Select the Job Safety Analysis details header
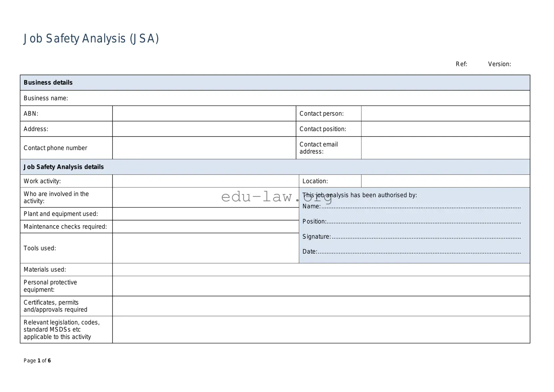 click(64, 167)
